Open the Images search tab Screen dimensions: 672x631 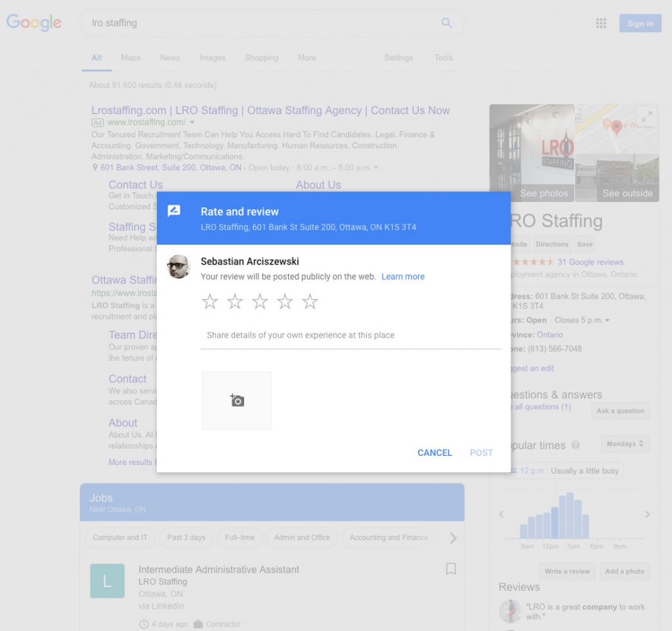[x=212, y=58]
